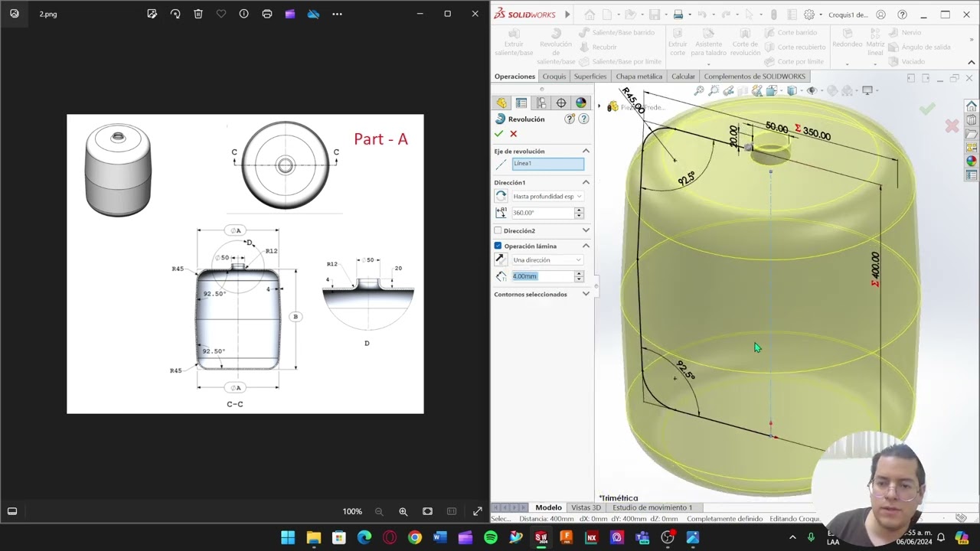Enable the Dirección2 checkbox

point(498,230)
